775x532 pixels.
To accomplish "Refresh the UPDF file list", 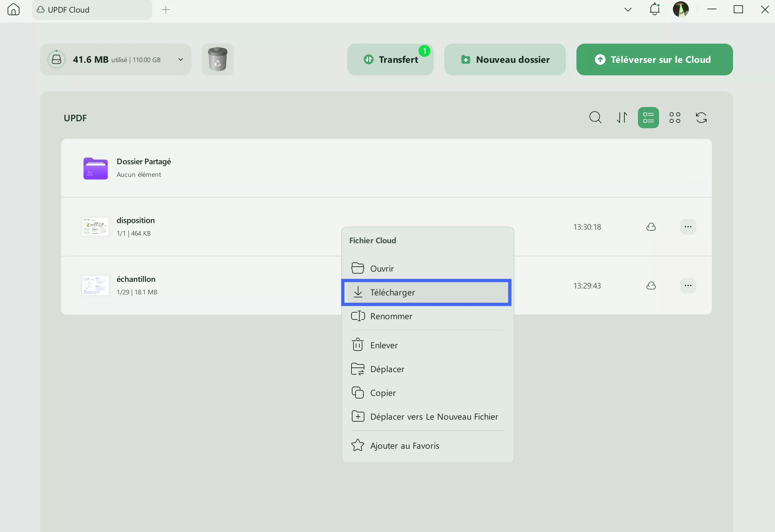I will [701, 117].
